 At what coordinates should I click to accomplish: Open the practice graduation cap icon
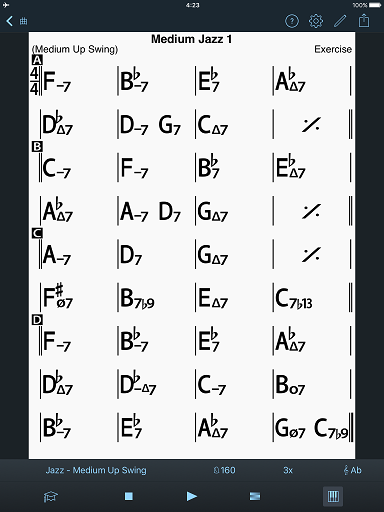point(51,497)
